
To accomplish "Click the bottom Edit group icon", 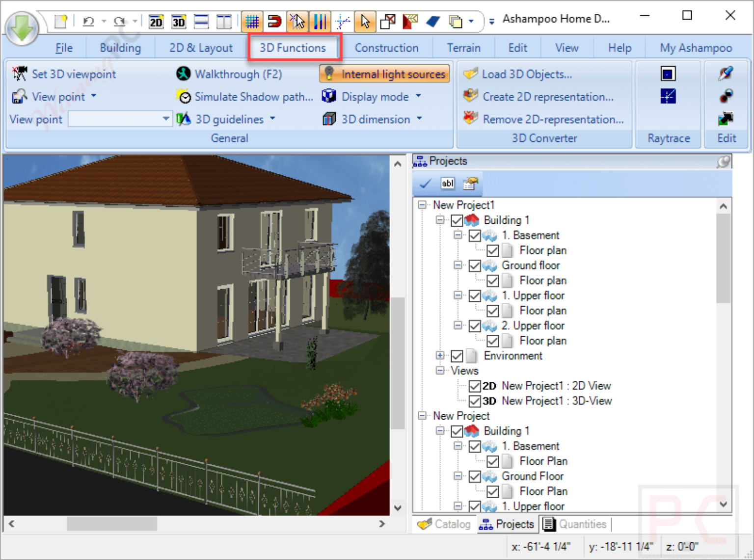I will point(726,119).
